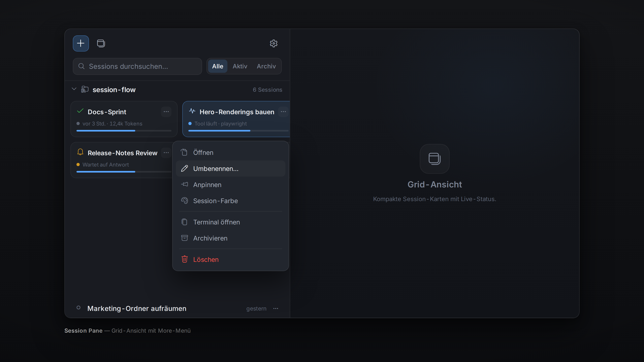
Task: Open the Release-Notes Review more menu
Action: [x=166, y=153]
